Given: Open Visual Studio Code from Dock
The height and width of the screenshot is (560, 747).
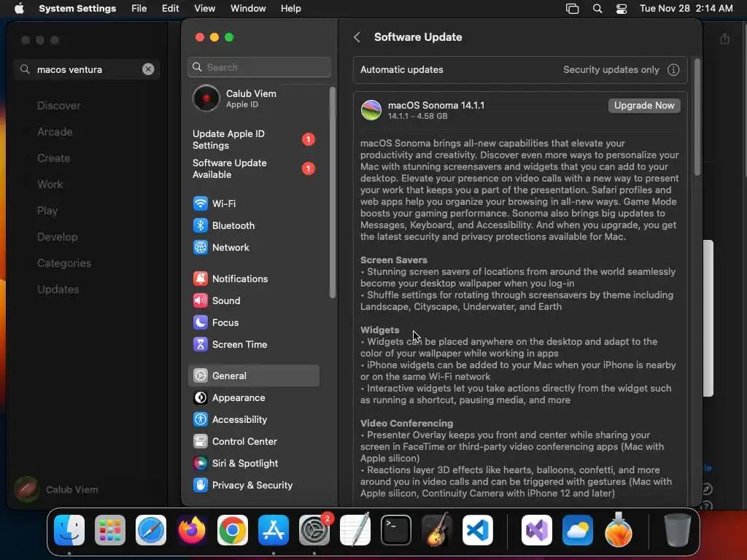Looking at the screenshot, I should pyautogui.click(x=478, y=530).
